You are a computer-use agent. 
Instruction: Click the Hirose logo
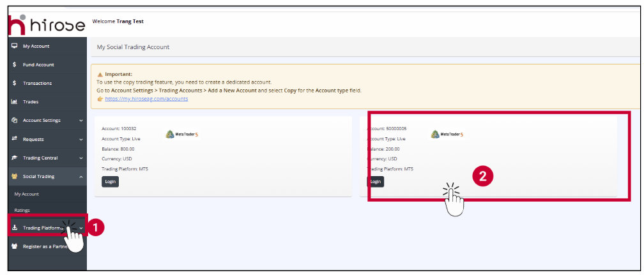click(46, 24)
